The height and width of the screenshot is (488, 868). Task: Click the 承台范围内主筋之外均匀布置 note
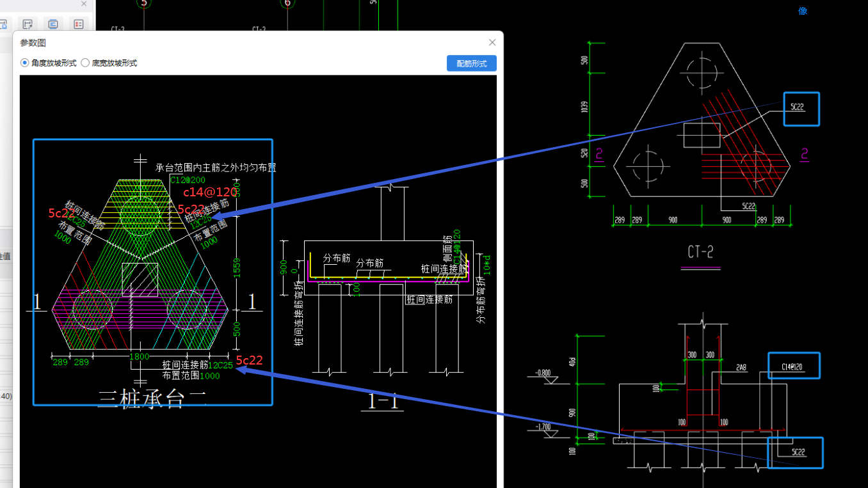click(216, 168)
